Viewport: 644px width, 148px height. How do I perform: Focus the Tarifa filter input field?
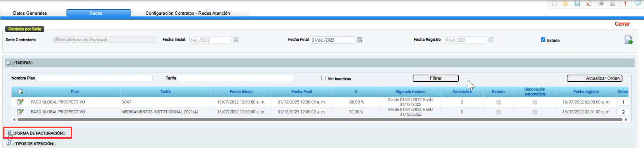[x=235, y=78]
